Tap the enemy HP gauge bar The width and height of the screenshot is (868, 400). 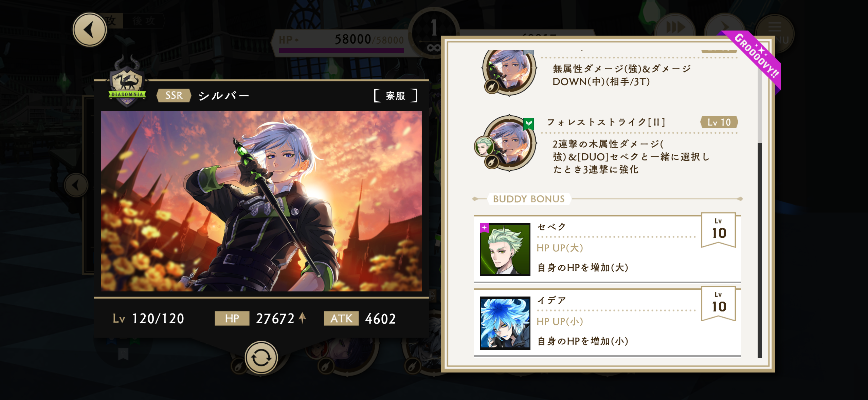[341, 50]
